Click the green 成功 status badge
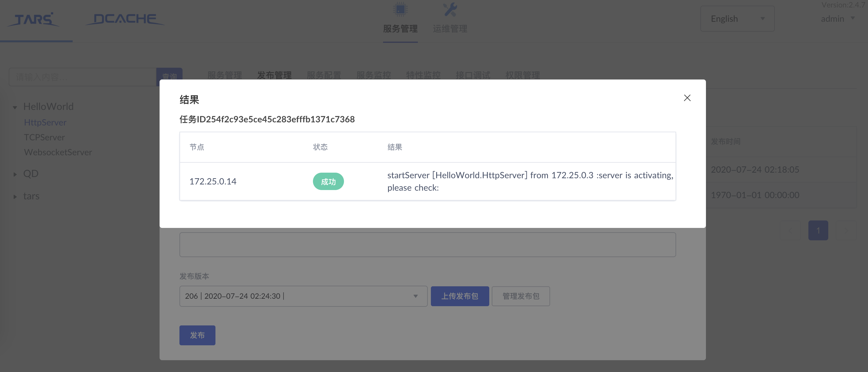Image resolution: width=868 pixels, height=372 pixels. (x=328, y=181)
